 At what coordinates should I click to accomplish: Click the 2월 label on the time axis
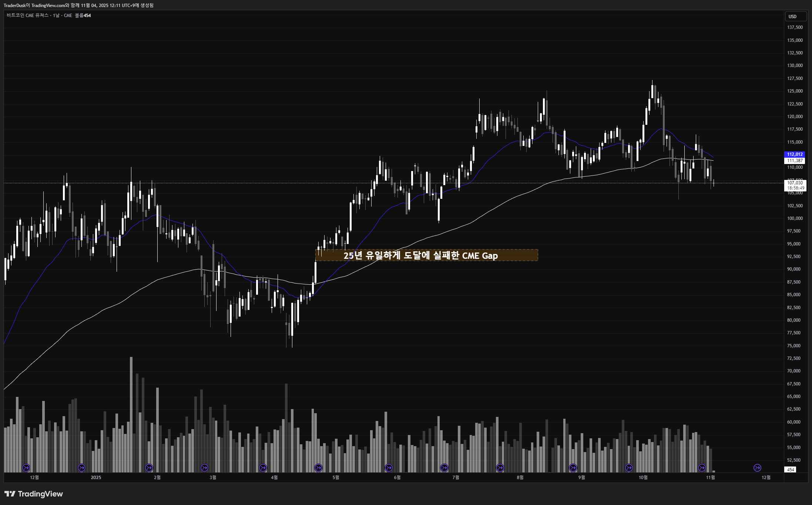(157, 477)
